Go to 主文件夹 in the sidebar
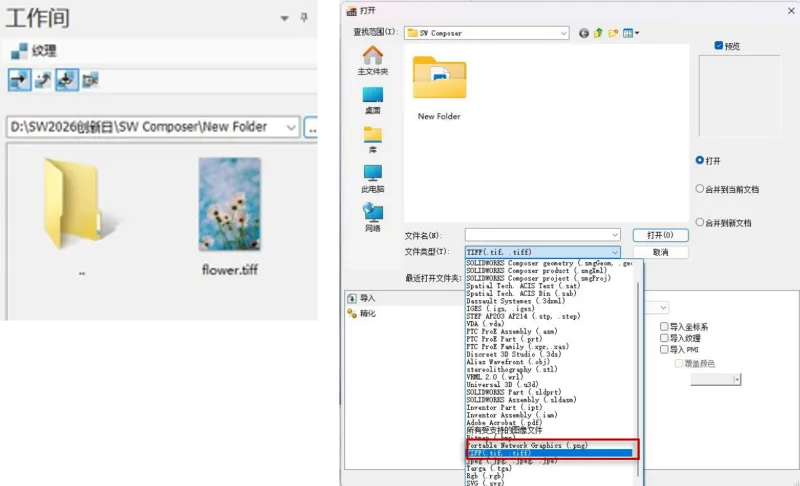The width and height of the screenshot is (800, 486). coord(372,61)
